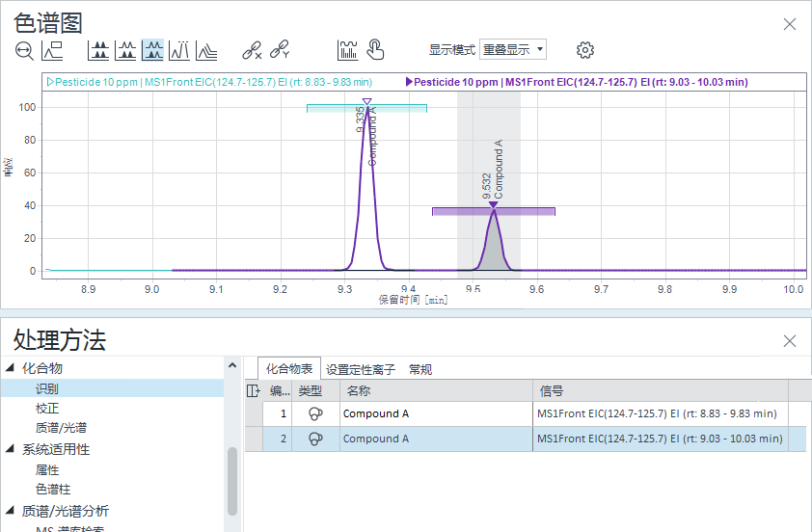Click the dotted-line peaks display icon
This screenshot has width=812, height=532.
tap(179, 51)
